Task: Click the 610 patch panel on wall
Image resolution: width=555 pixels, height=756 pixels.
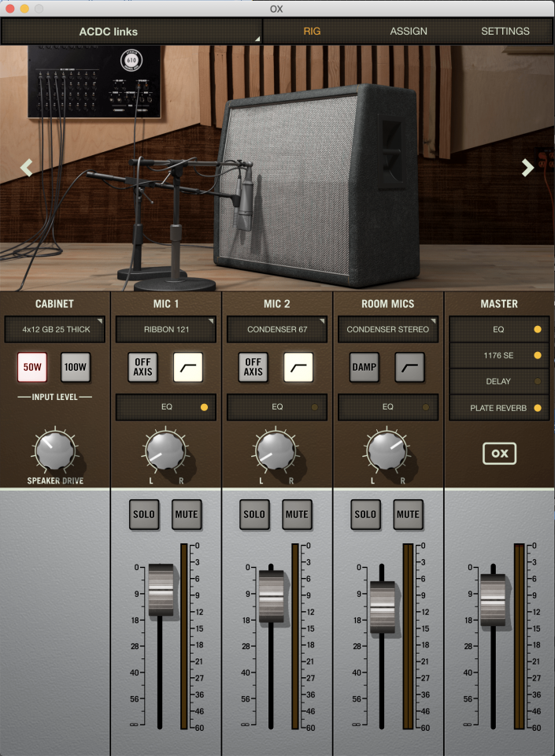Action: [x=94, y=82]
